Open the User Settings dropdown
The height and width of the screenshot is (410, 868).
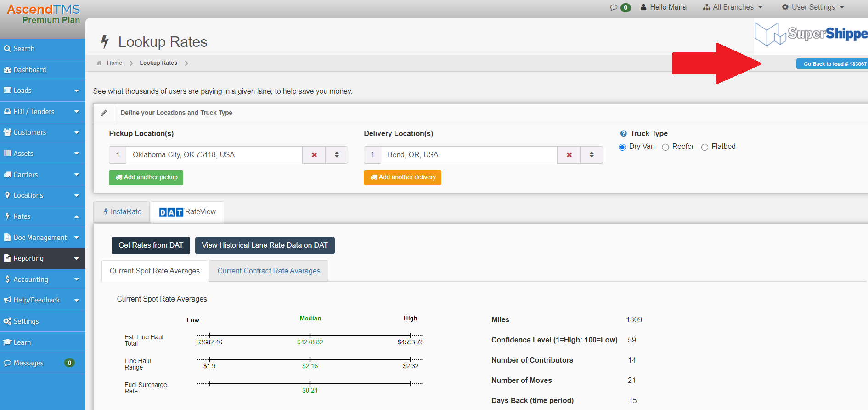coord(813,7)
